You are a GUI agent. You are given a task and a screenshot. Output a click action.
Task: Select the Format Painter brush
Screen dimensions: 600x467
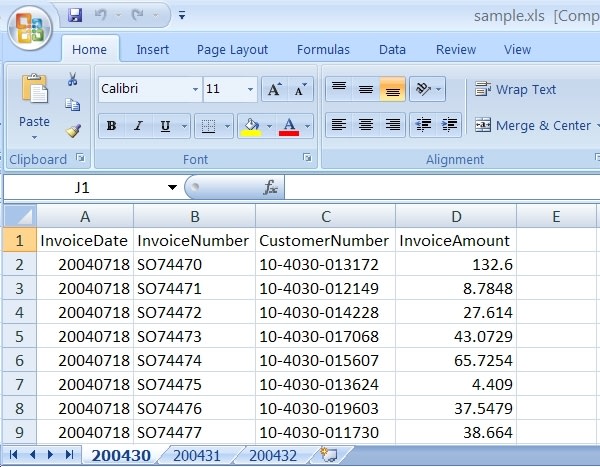pos(73,130)
